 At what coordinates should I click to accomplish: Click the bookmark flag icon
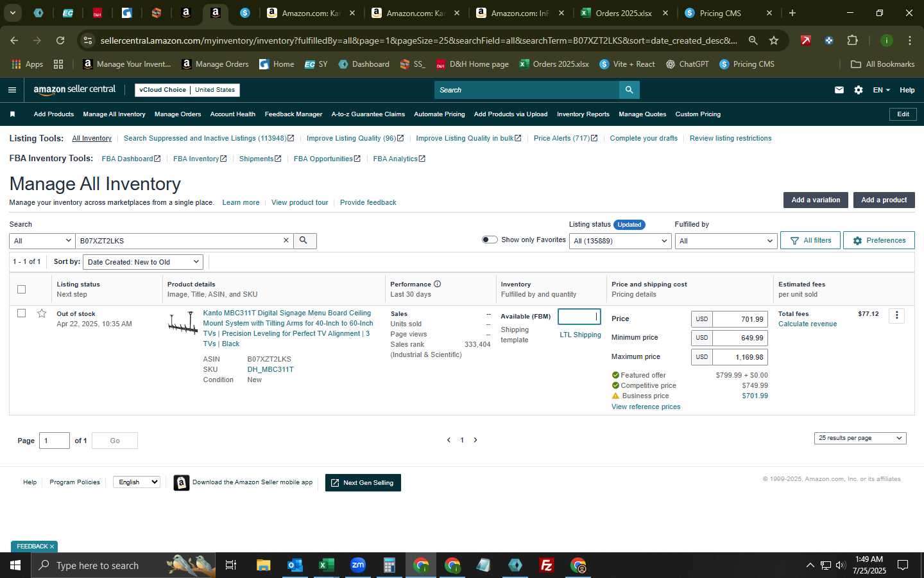tap(12, 114)
